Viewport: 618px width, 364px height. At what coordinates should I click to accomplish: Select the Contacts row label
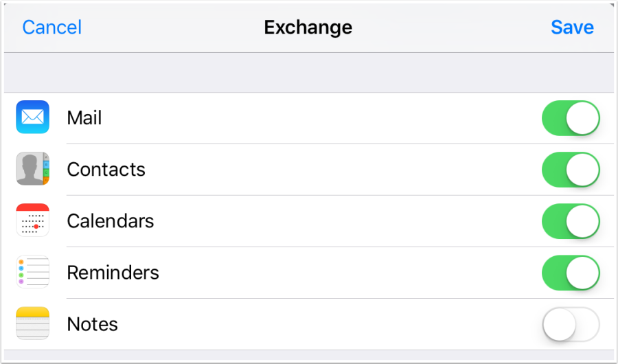pyautogui.click(x=106, y=170)
